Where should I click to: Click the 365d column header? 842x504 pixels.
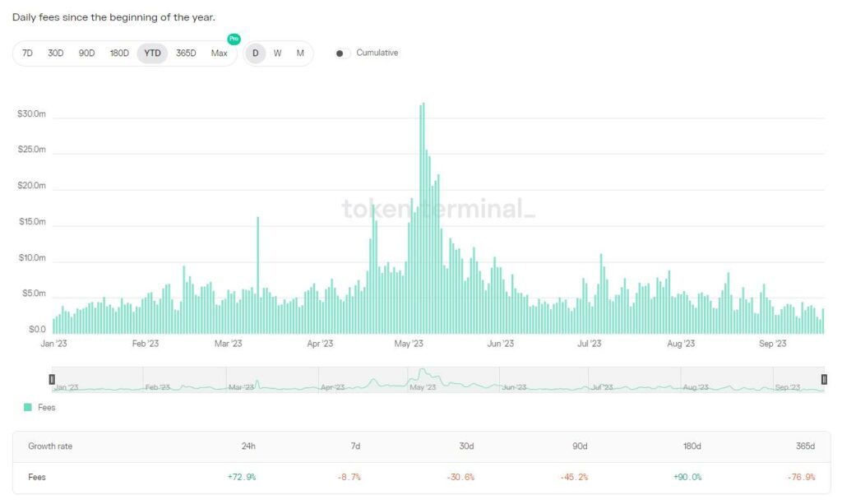coord(806,446)
